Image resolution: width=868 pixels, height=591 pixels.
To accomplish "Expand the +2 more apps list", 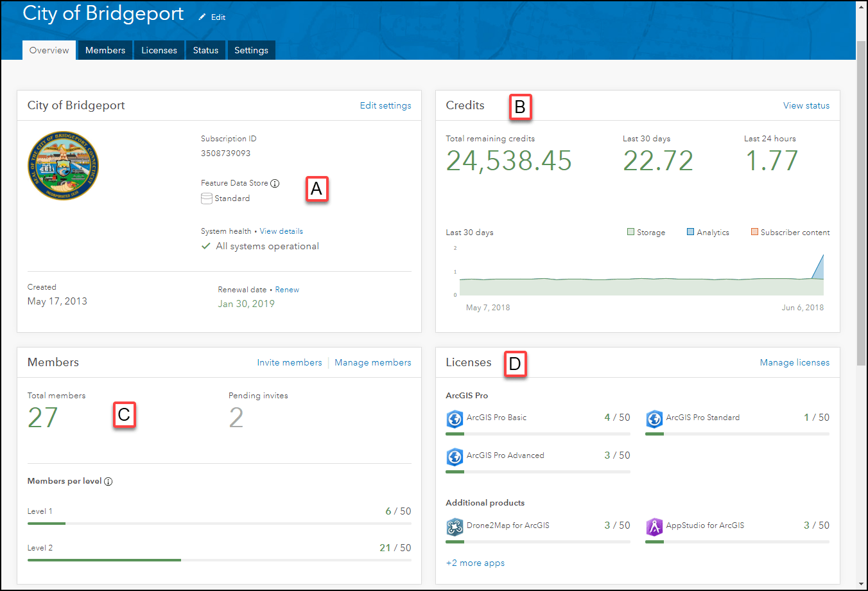I will click(x=475, y=563).
